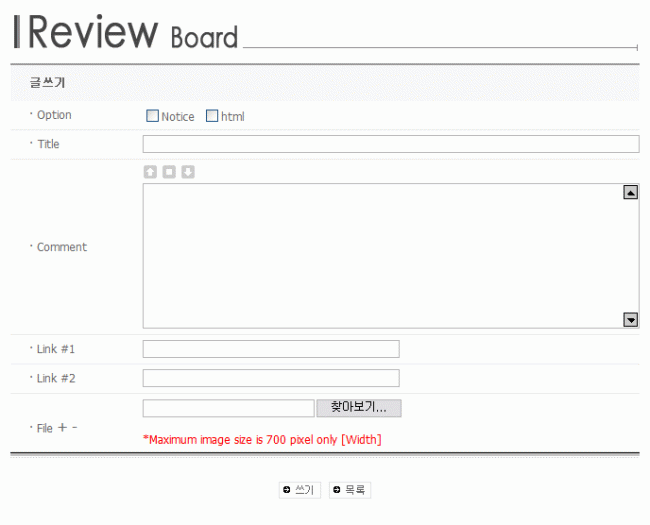The height and width of the screenshot is (525, 650).
Task: Click the Comment box scroll-down arrow
Action: [631, 320]
